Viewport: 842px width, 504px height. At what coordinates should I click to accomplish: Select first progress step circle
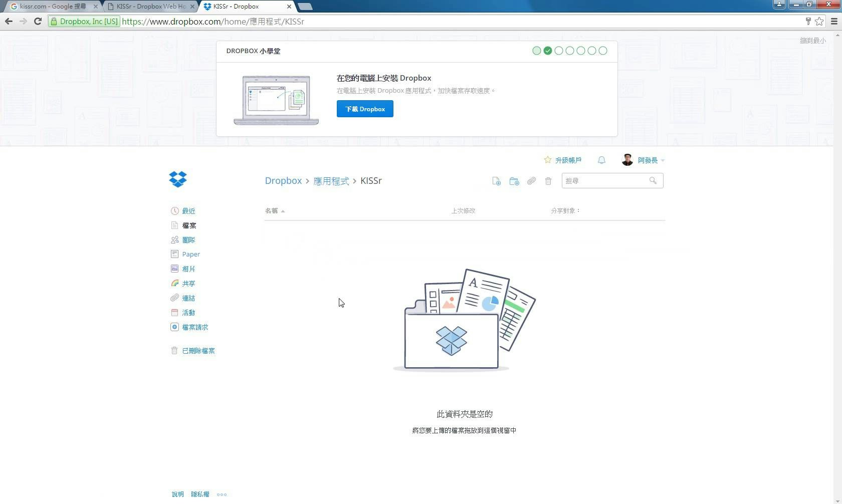(x=537, y=51)
